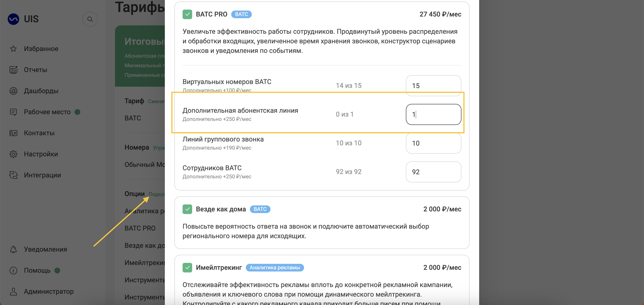Screen dimensions: 644x305
Task: Click the Контакты card icon
Action: tap(13, 133)
